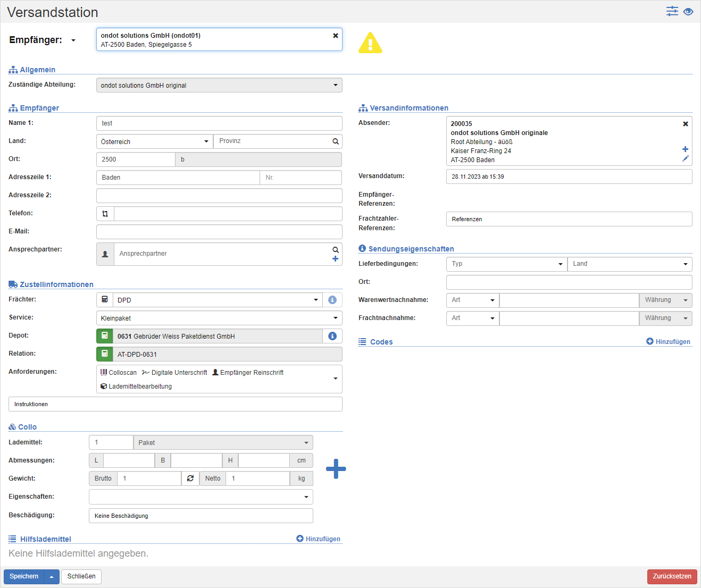Click the Frächter info icon
The image size is (701, 588).
click(x=332, y=300)
